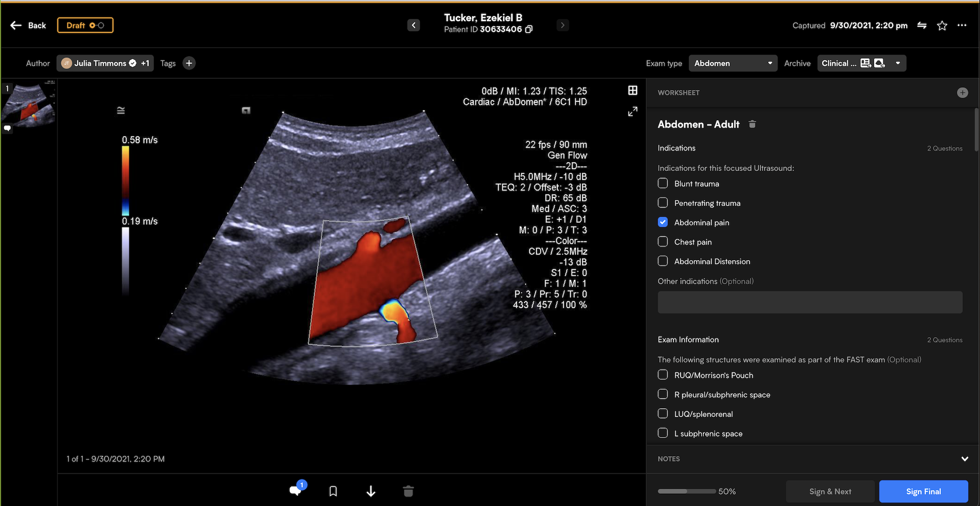The height and width of the screenshot is (506, 980).
Task: Switch to grid view of images
Action: [x=633, y=91]
